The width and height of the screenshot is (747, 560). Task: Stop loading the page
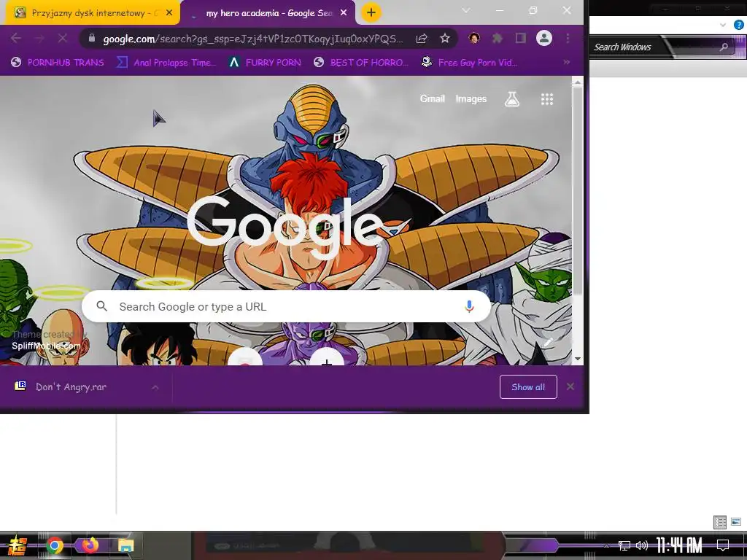(63, 38)
